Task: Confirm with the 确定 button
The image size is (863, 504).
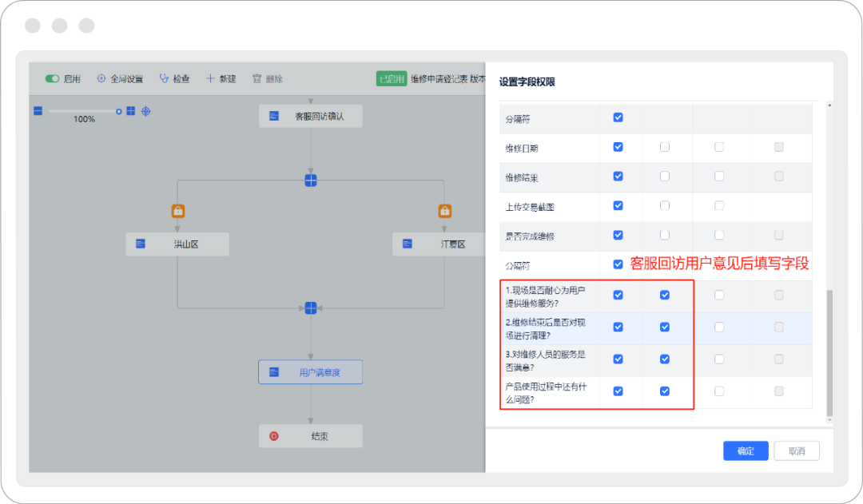Action: (746, 450)
